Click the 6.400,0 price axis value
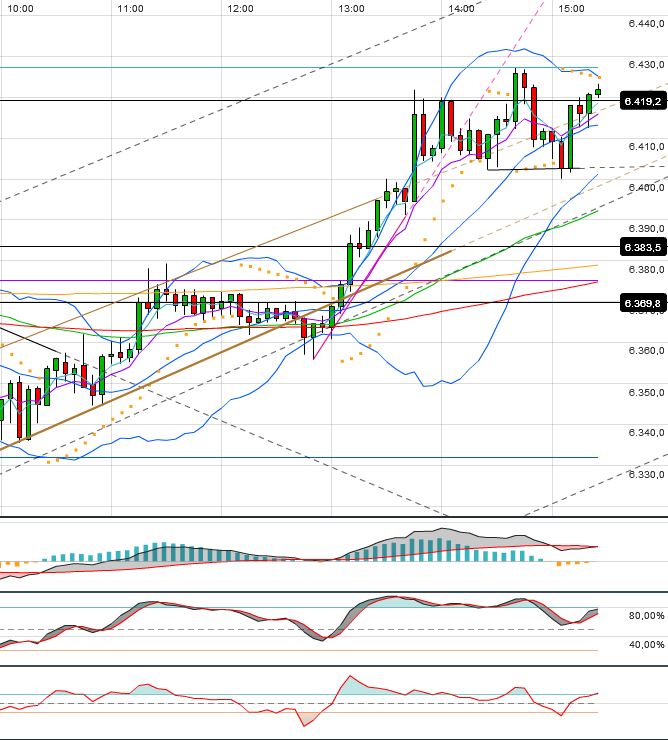 point(646,188)
